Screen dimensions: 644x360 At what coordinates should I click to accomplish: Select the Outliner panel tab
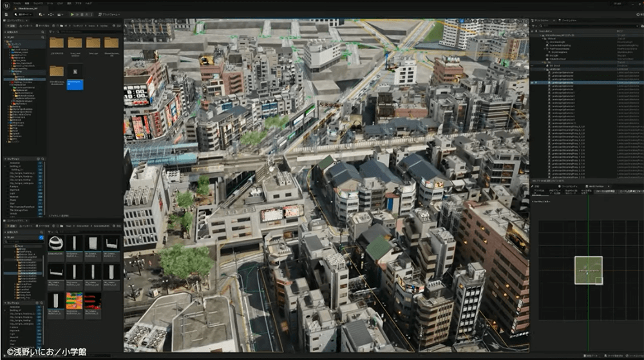click(x=542, y=20)
